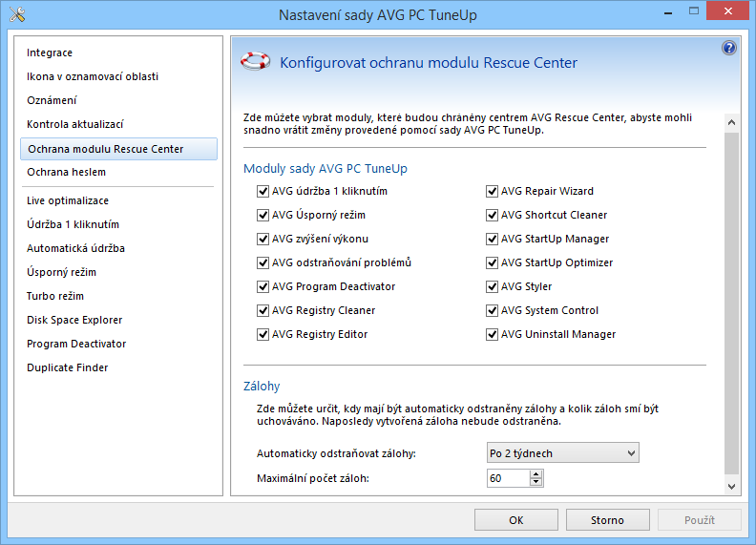Select Live optimalizace in sidebar

point(68,200)
